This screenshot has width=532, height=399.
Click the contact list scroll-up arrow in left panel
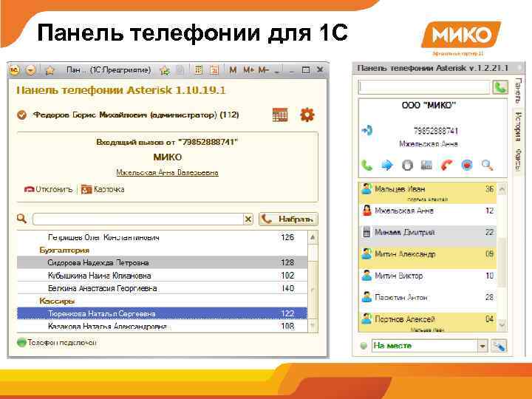(x=313, y=237)
